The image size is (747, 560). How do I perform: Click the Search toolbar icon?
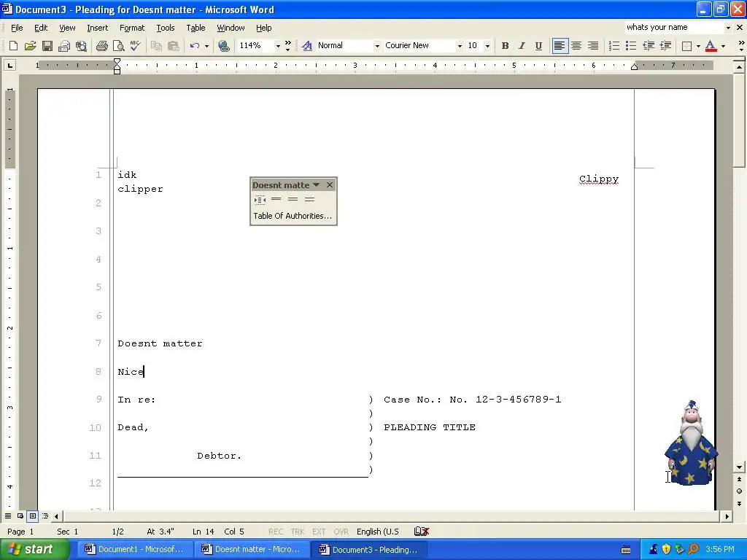[x=81, y=46]
